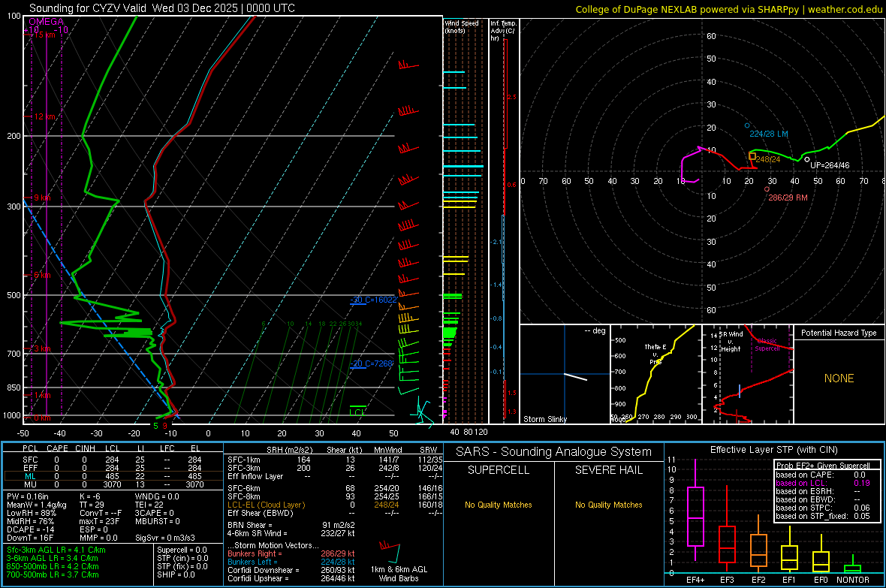This screenshot has height=588, width=886.
Task: Click the '6 km' height label
Action: 42,276
